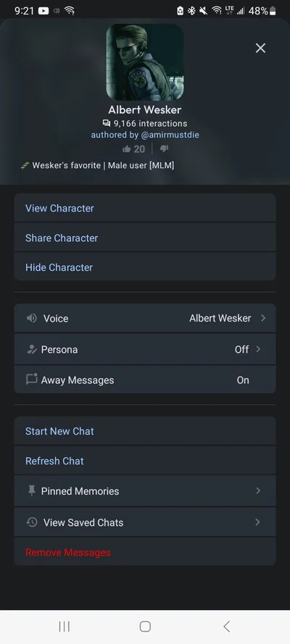Toggle Away Messages On setting

coord(243,380)
